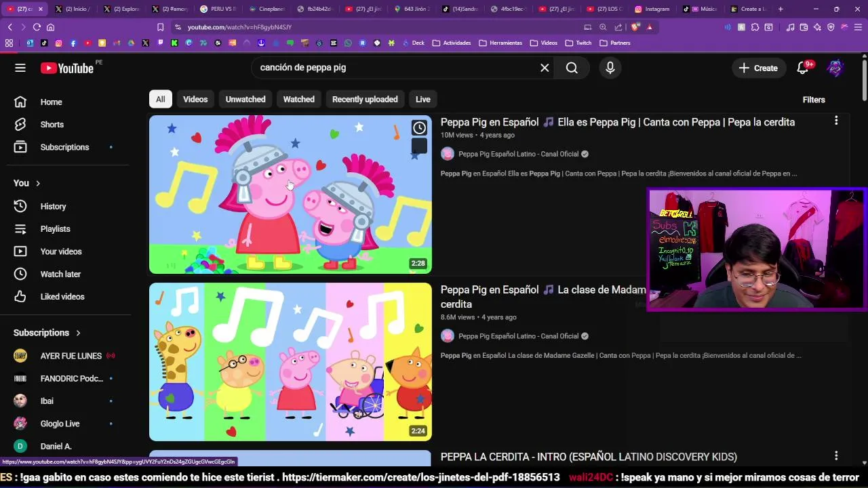The width and height of the screenshot is (868, 488).
Task: Select the Unwatched filter chip
Action: (x=245, y=99)
